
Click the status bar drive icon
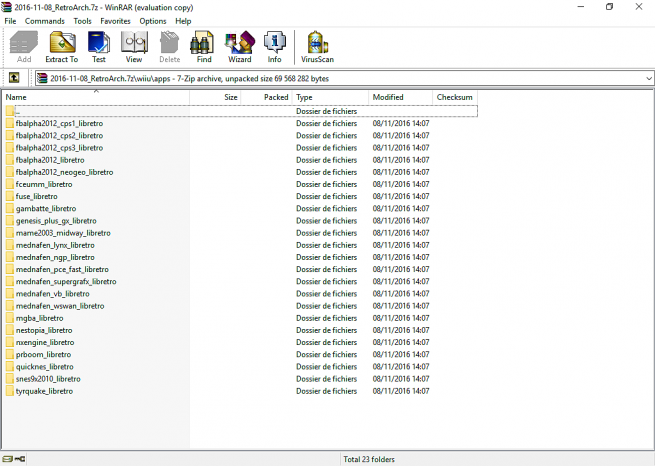pyautogui.click(x=8, y=459)
